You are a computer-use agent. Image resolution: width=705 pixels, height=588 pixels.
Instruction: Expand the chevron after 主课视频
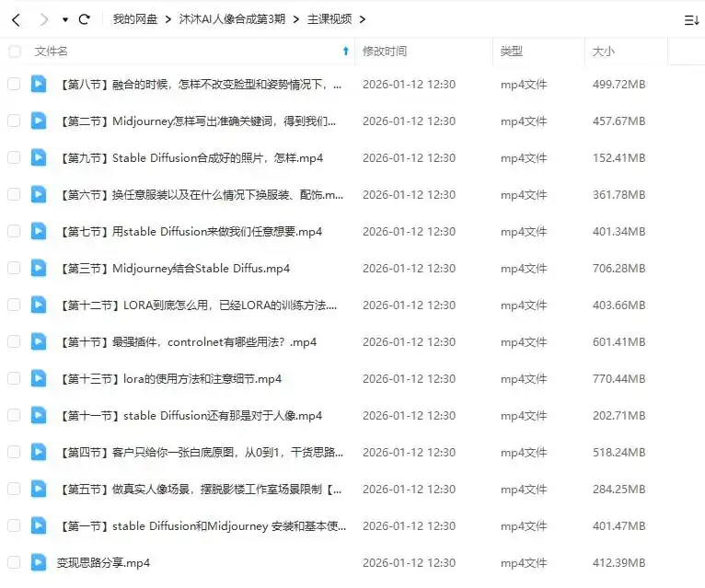pyautogui.click(x=363, y=19)
